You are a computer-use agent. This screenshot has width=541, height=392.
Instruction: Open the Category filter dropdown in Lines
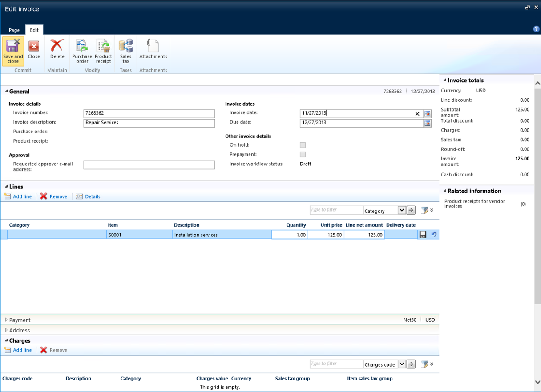[402, 210]
